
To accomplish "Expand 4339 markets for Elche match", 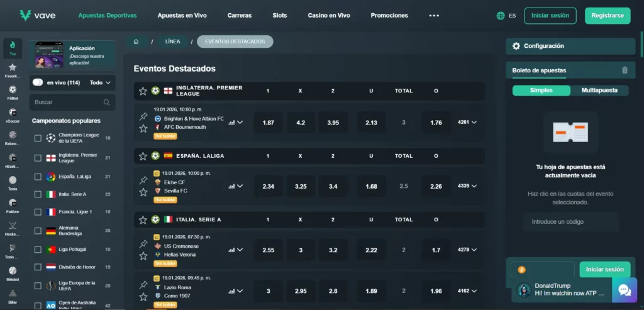I will click(467, 186).
